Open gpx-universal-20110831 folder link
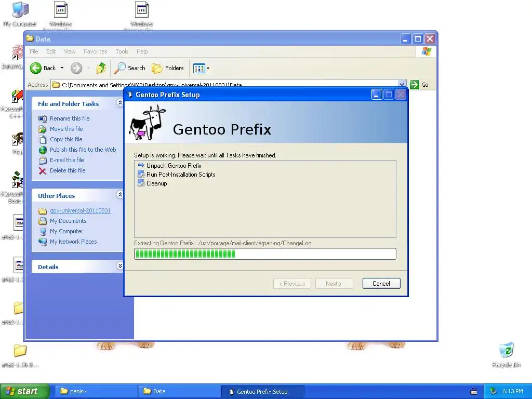Viewport: 532px width, 399px height. pos(80,210)
